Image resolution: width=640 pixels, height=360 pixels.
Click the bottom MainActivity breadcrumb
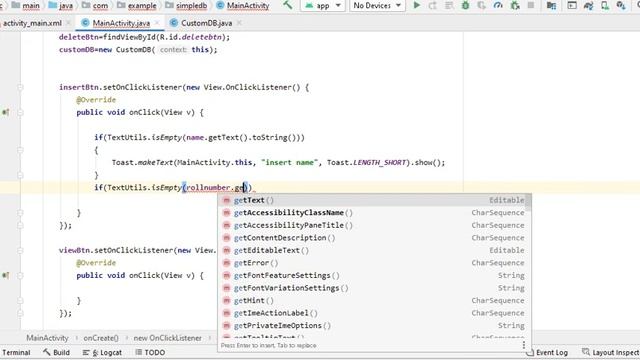coord(47,338)
